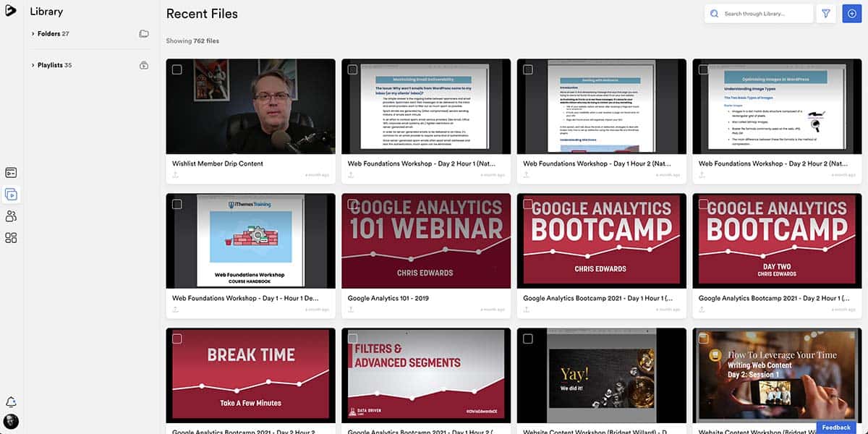Viewport: 868px width, 434px height.
Task: Click share icon under Web Foundations Day 1 Hour 2
Action: (x=526, y=175)
